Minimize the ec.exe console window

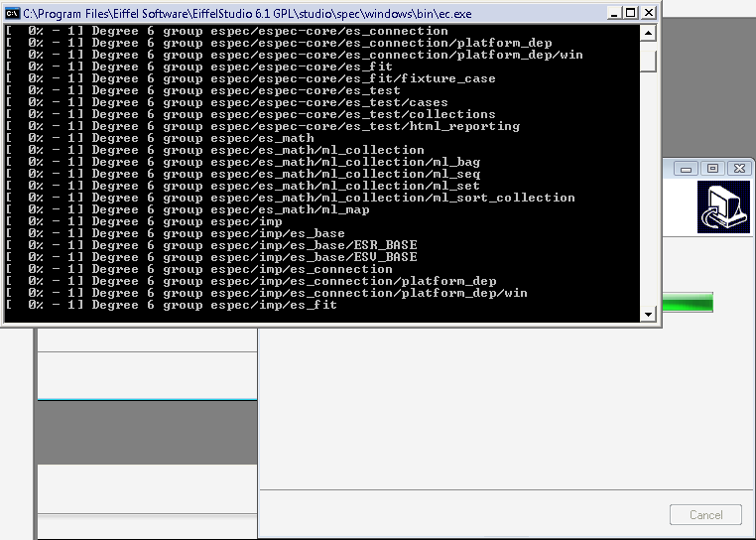click(x=614, y=13)
